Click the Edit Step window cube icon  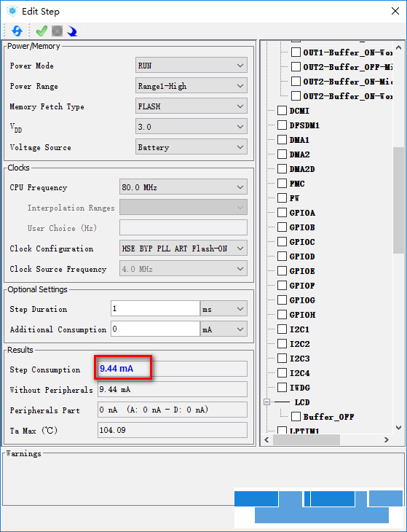point(12,11)
